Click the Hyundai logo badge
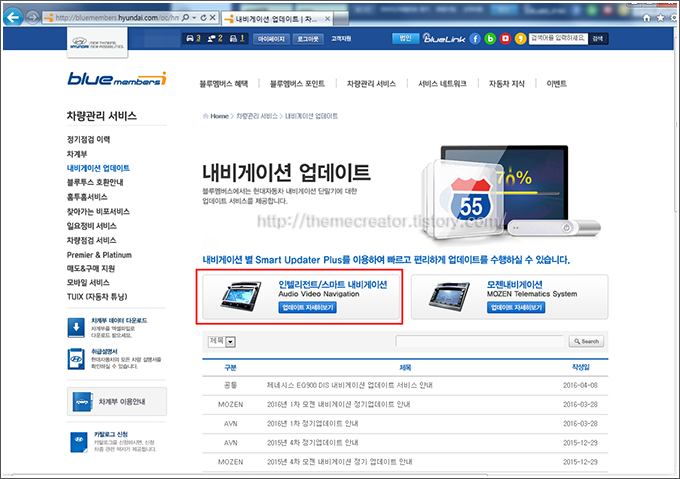 coord(97,42)
